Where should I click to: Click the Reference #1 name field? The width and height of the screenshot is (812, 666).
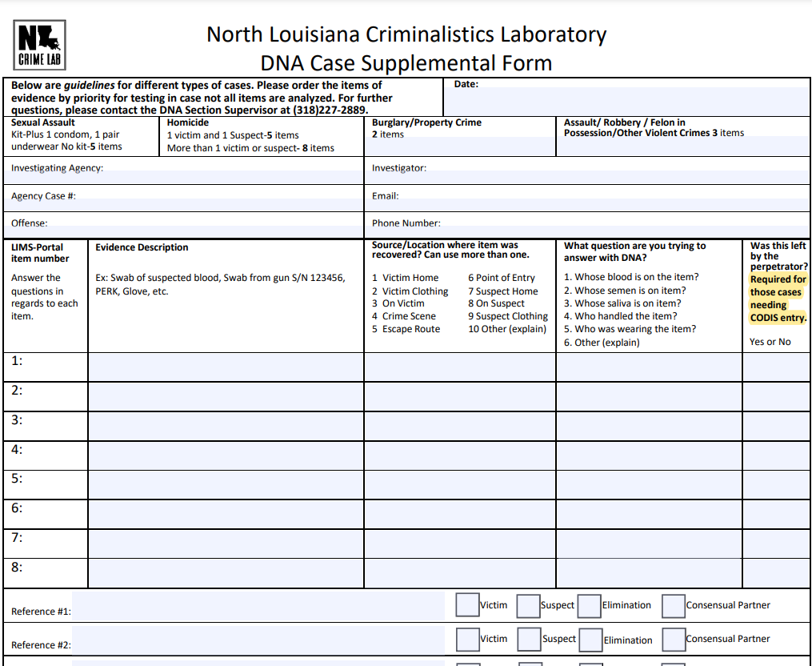click(x=258, y=607)
